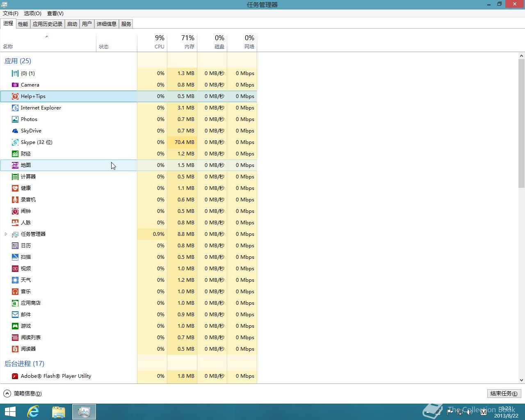
Task: Click the 状态 status column header
Action: [x=116, y=43]
